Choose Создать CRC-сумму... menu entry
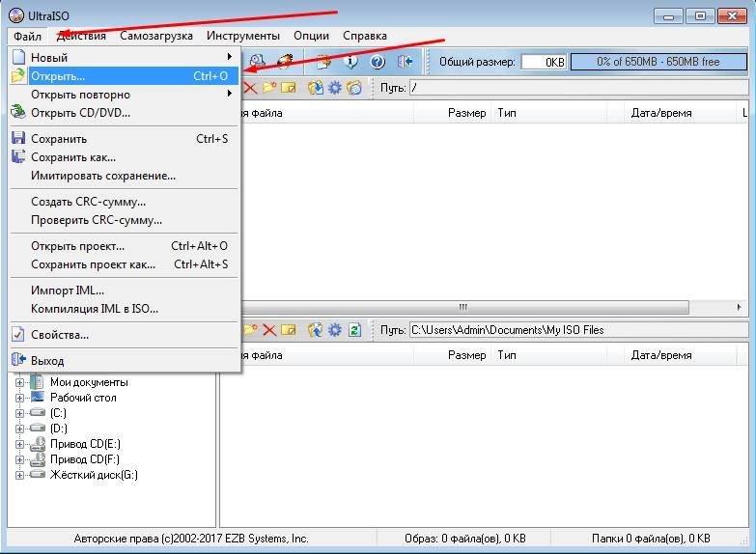This screenshot has width=756, height=554. 124,202
